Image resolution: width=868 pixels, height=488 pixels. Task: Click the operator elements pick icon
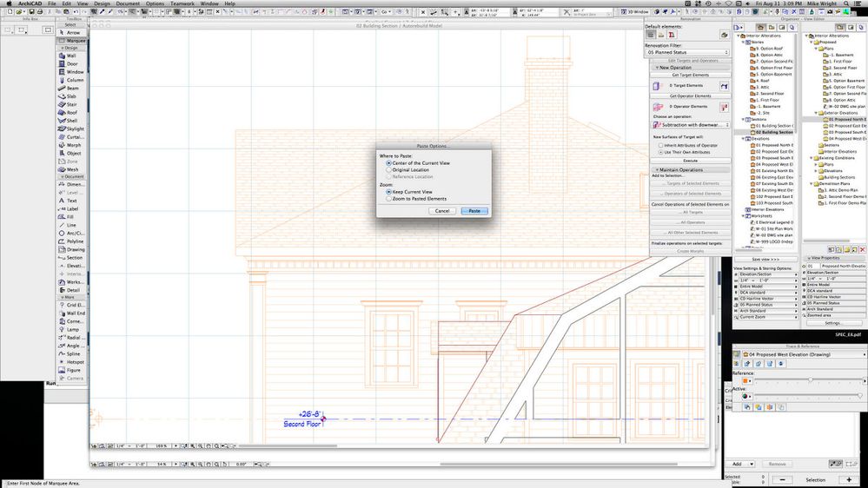[724, 107]
